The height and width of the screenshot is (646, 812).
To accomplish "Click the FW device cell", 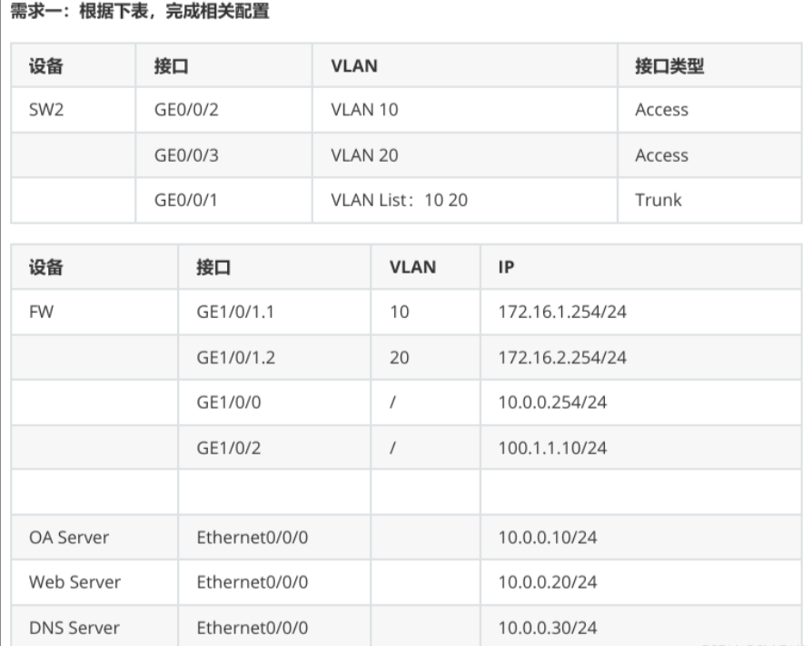I will [x=94, y=312].
